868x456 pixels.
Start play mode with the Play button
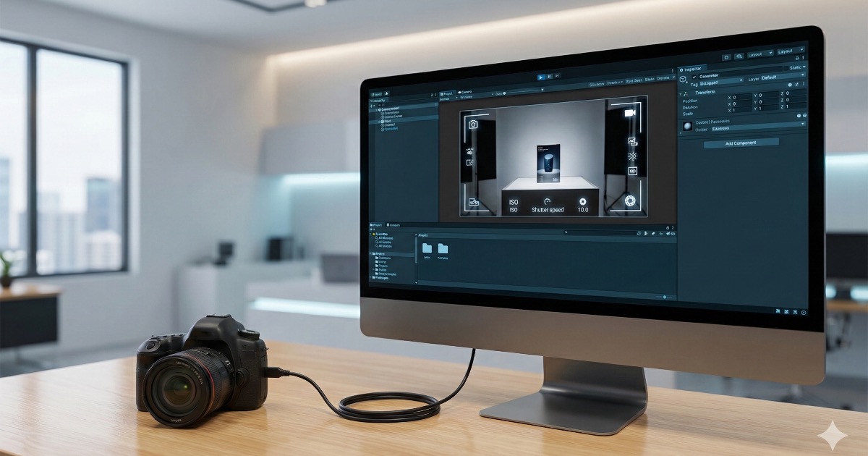[x=541, y=77]
